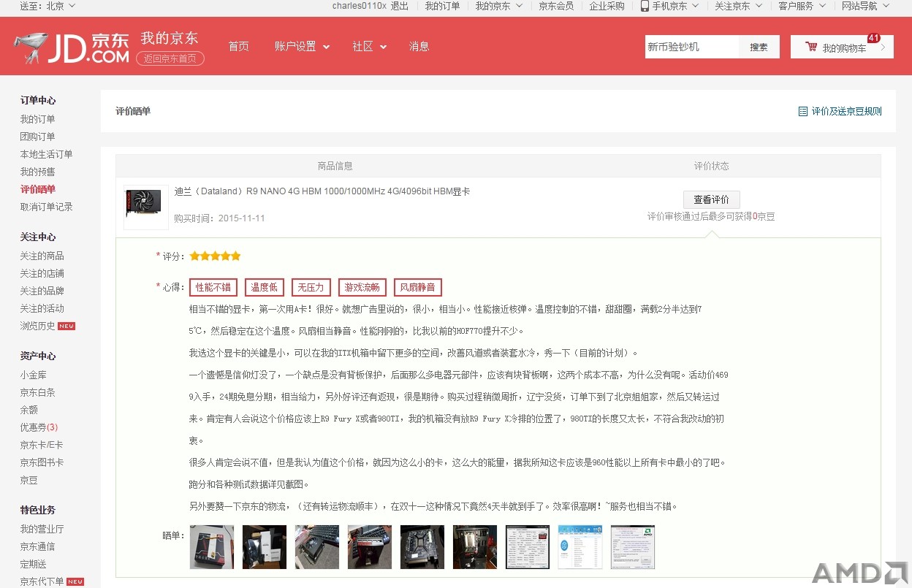Open 我的营业厅 in the sidebar
This screenshot has height=588, width=912.
42,529
